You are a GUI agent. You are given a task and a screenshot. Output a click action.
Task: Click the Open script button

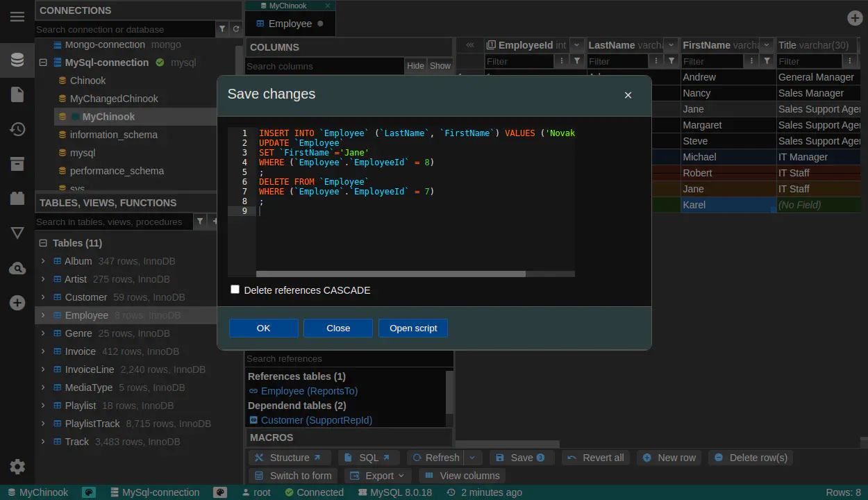413,328
